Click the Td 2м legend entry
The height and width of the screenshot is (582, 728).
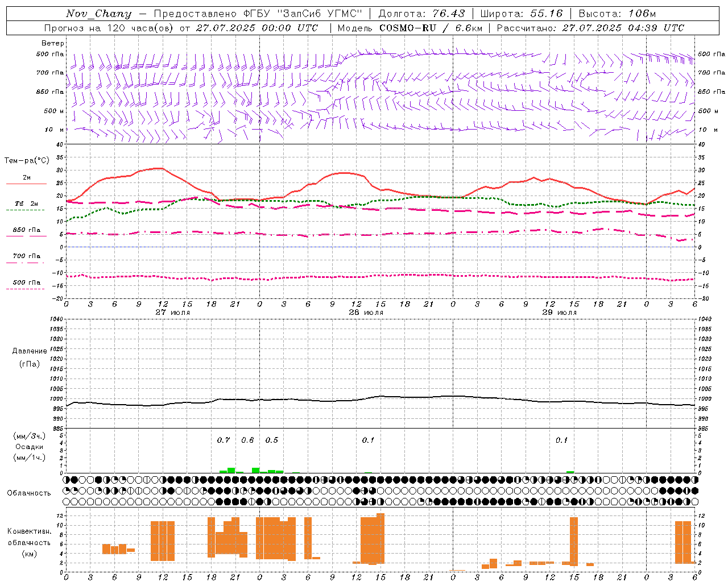26,203
